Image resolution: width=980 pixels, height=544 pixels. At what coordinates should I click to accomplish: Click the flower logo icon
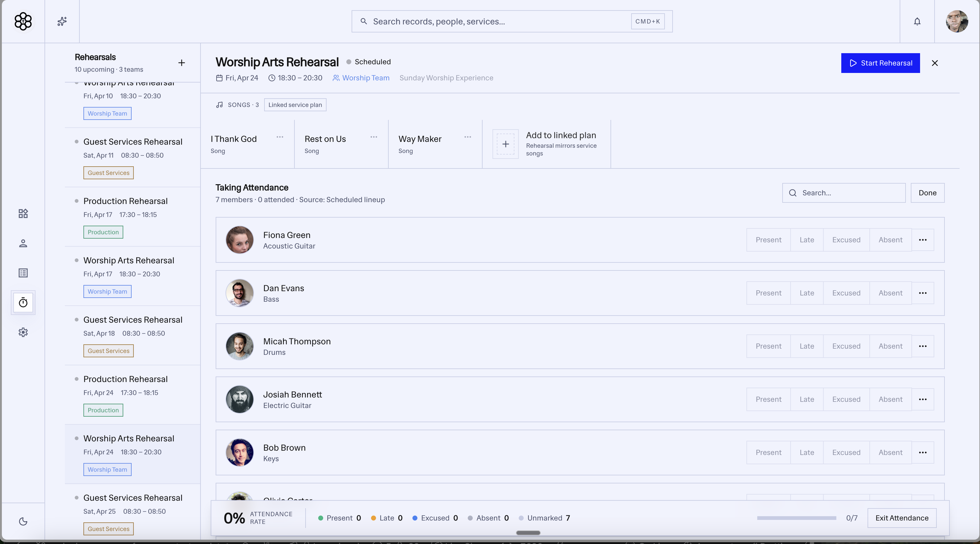(x=23, y=21)
